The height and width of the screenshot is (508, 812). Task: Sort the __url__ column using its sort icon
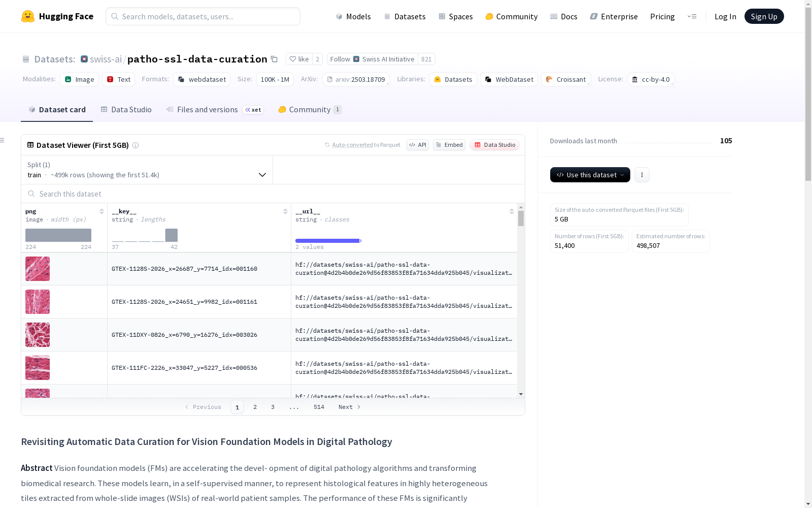tap(512, 211)
